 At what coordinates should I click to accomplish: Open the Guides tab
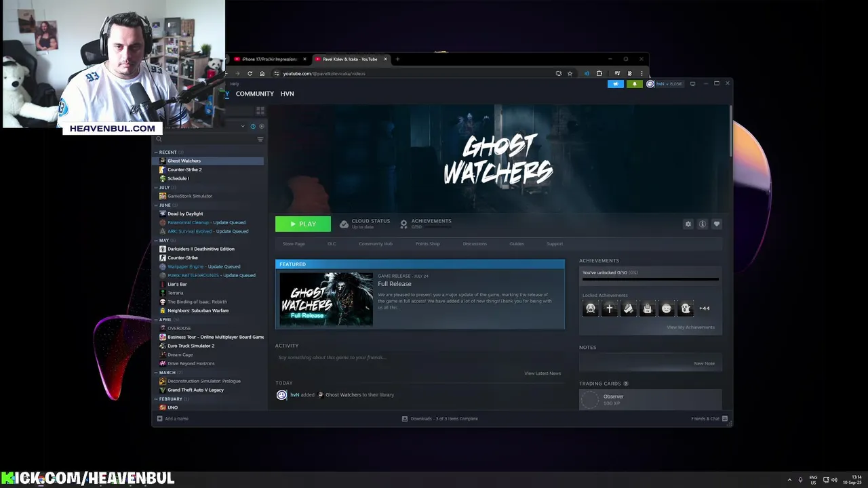(517, 244)
